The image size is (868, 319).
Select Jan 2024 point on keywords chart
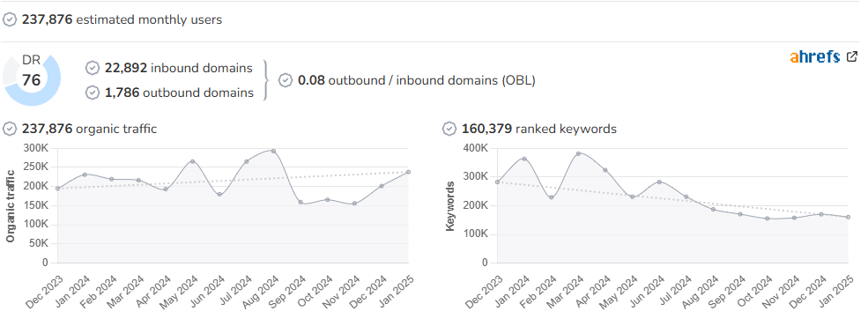[524, 159]
